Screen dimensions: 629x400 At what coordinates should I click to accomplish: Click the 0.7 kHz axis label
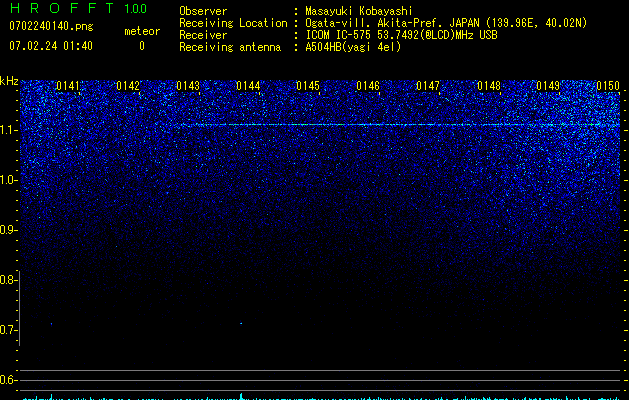(8, 330)
